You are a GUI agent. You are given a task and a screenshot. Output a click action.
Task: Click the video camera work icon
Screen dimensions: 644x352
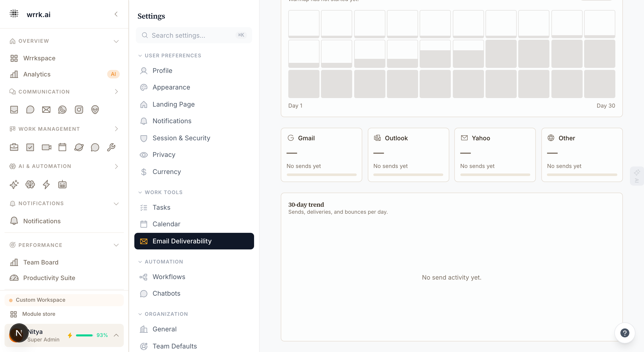[x=46, y=147]
